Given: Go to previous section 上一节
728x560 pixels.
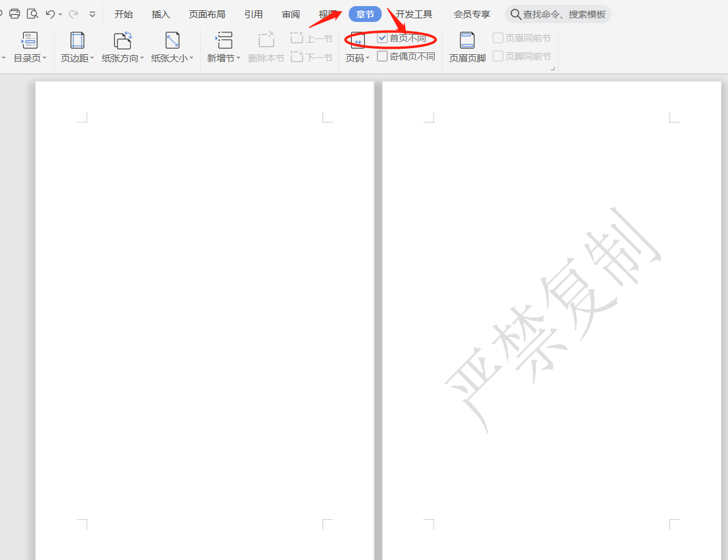Looking at the screenshot, I should click(312, 38).
